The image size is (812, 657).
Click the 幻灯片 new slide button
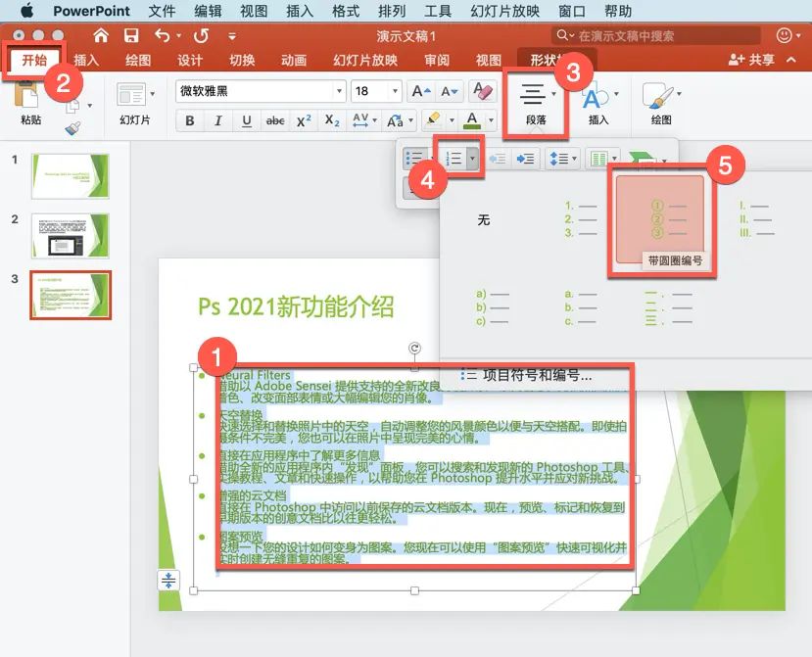131,95
